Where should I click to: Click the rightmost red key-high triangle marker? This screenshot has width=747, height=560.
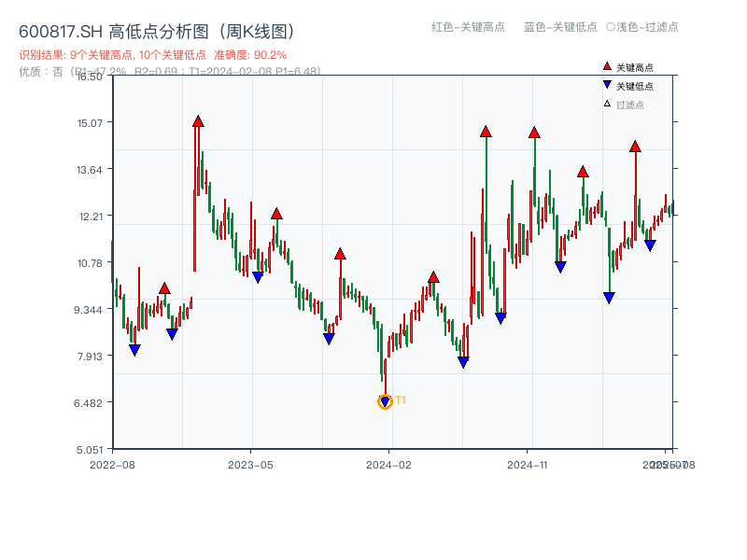tap(634, 146)
